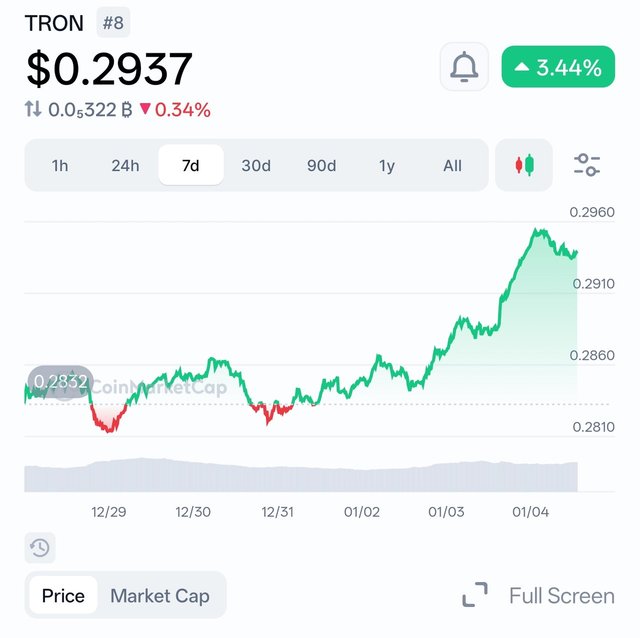Click the #8 rank badge
The width and height of the screenshot is (640, 638).
tap(113, 22)
